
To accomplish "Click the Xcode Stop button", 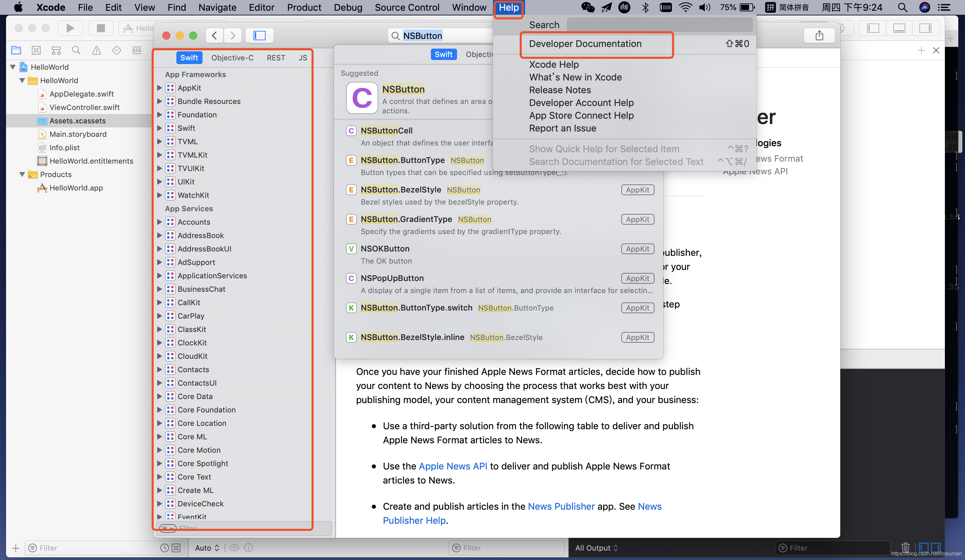I will coord(101,28).
